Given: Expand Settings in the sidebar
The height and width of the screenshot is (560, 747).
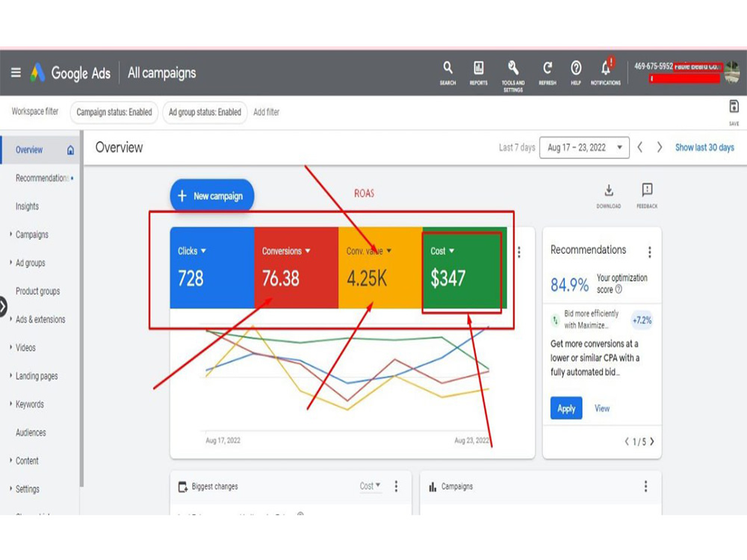Looking at the screenshot, I should coord(10,488).
